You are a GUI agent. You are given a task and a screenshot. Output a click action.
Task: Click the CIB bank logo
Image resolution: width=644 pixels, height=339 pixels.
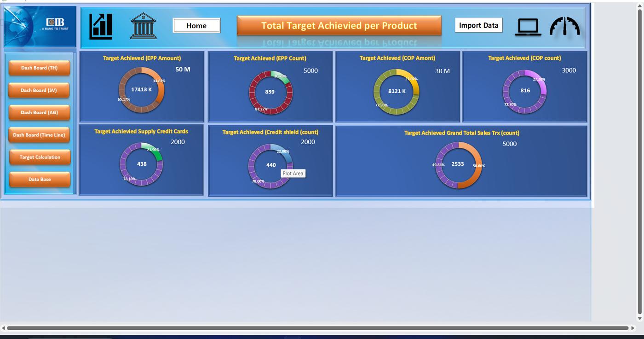[40, 27]
